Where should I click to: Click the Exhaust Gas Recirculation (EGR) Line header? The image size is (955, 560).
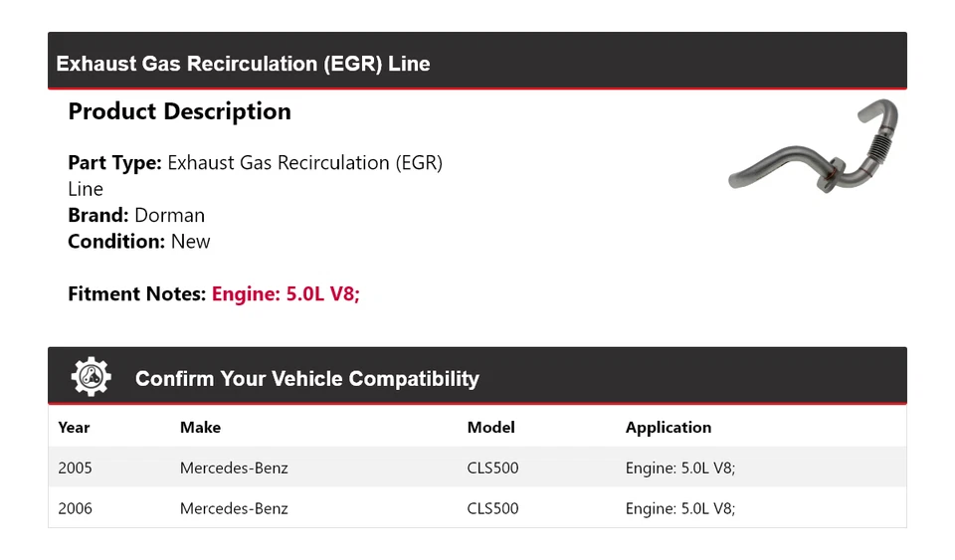[x=244, y=64]
